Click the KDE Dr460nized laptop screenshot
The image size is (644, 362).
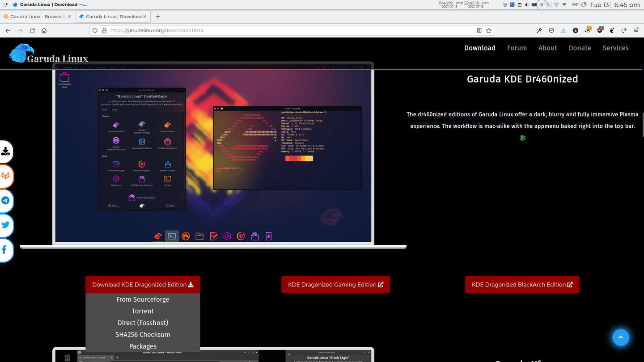pyautogui.click(x=213, y=156)
